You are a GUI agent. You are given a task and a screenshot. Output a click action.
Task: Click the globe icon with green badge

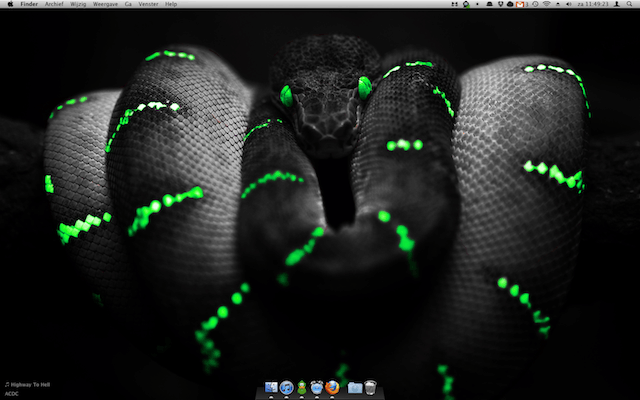click(466, 4)
